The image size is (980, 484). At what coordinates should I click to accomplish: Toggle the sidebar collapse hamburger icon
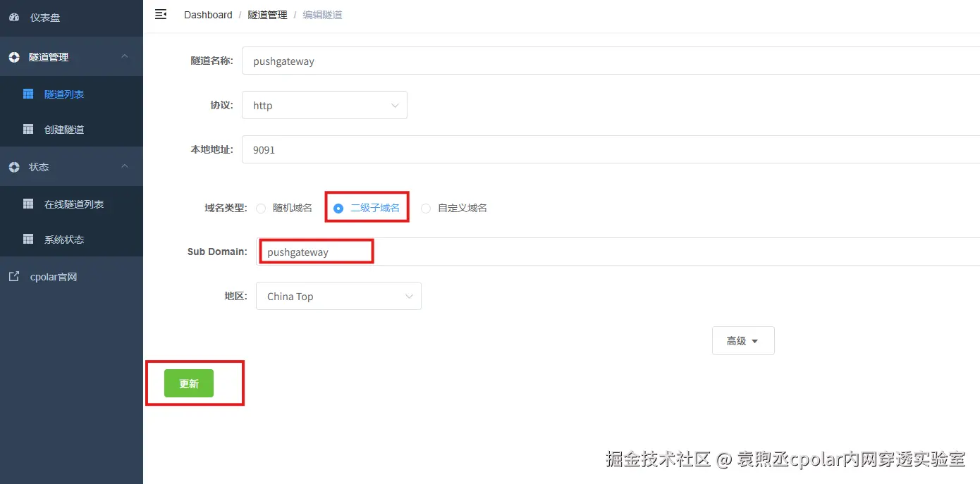pyautogui.click(x=161, y=14)
